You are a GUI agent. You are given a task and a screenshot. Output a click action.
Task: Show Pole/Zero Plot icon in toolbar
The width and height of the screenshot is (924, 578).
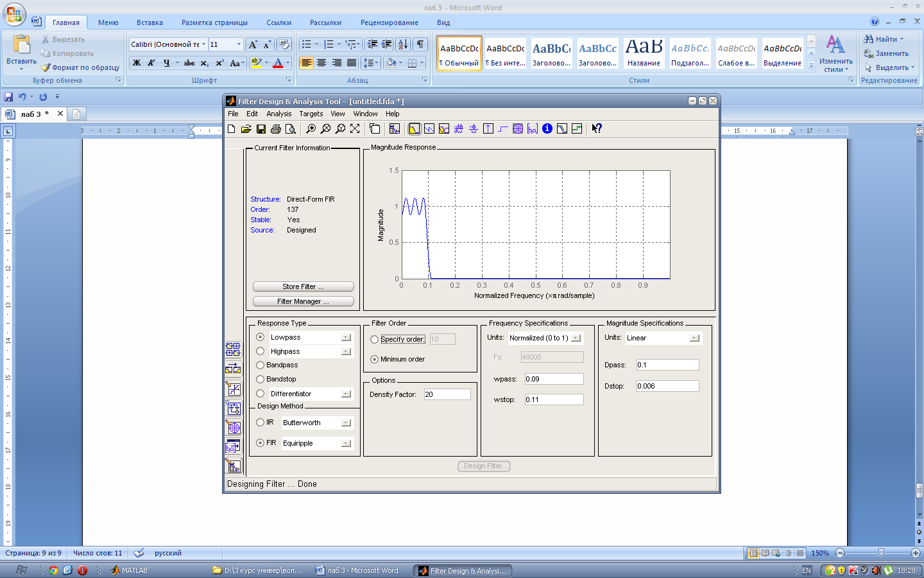(x=518, y=129)
